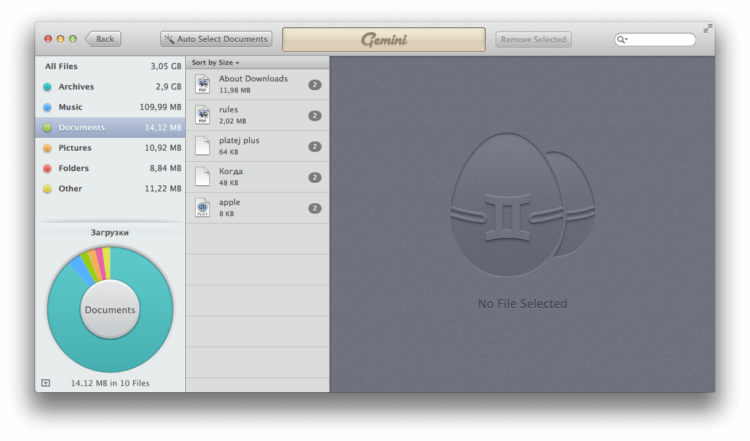Click the 3,05 GB total size value
The image size is (750, 441).
[x=166, y=66]
